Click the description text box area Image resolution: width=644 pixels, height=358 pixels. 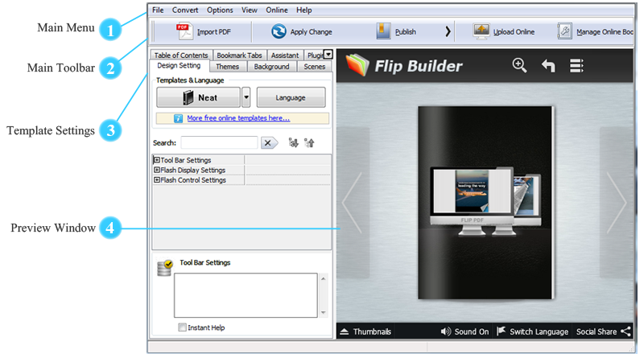click(x=246, y=295)
